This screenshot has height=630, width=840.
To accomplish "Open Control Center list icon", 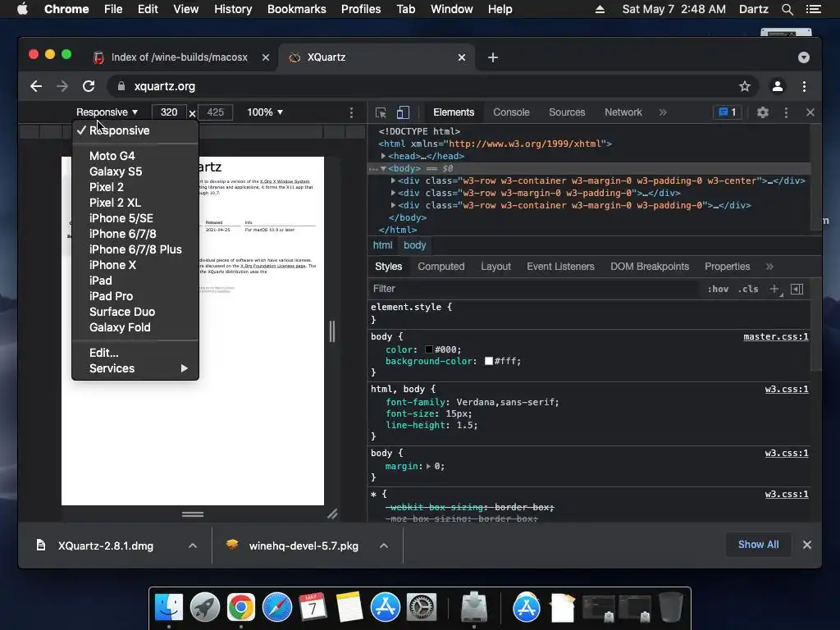I will coord(814,9).
